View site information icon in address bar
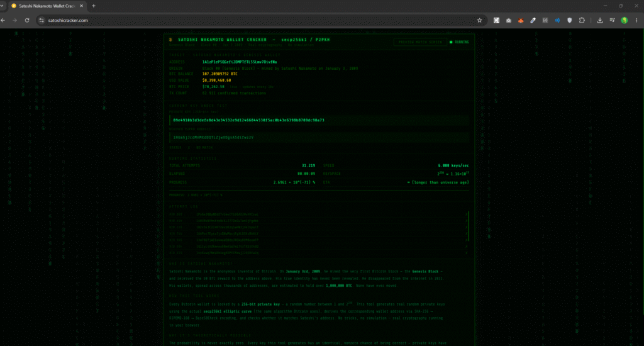 pos(41,20)
